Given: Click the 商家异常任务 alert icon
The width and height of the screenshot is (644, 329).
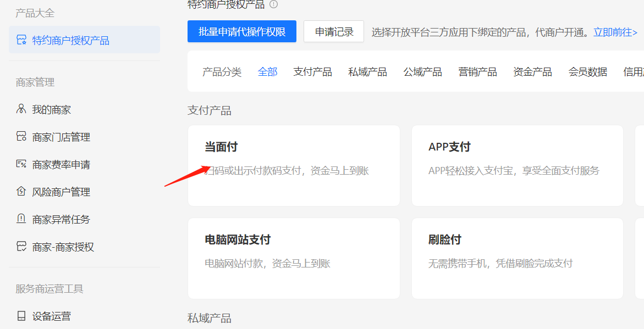Looking at the screenshot, I should click(21, 219).
